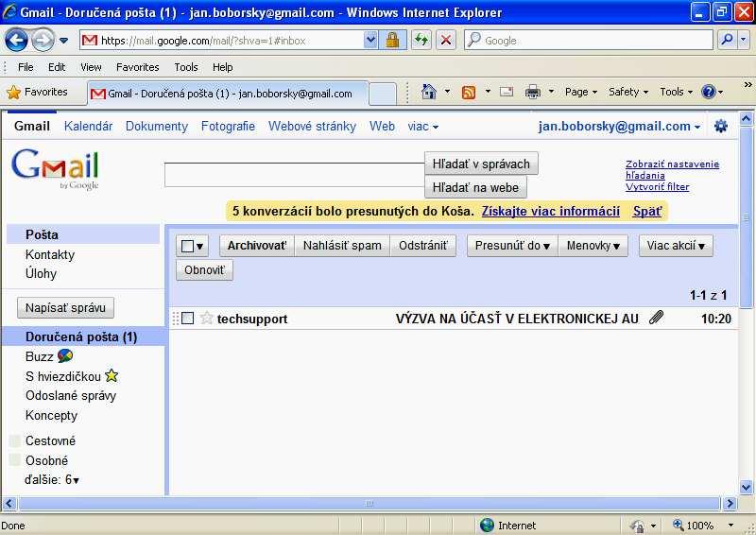Open the search provider dropdown arrow
Image resolution: width=756 pixels, height=535 pixels.
click(x=744, y=40)
